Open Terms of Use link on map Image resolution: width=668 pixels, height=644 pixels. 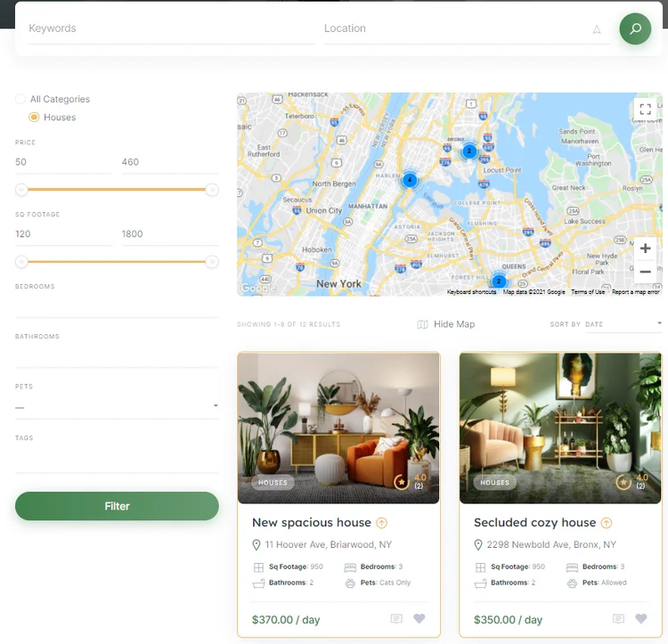coord(588,292)
